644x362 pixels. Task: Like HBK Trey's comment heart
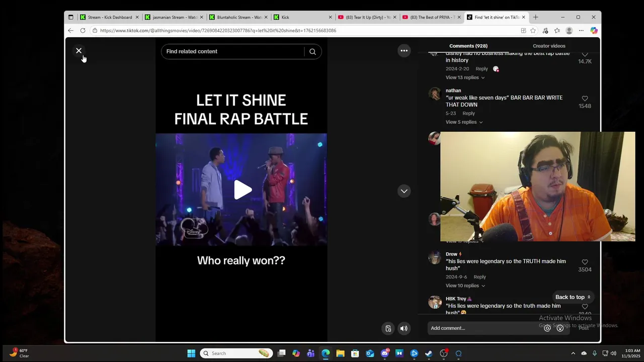(585, 306)
